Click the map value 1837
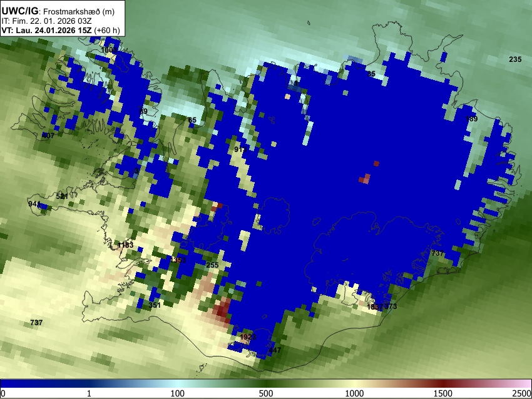This screenshot has height=399, width=532. pos(376,307)
